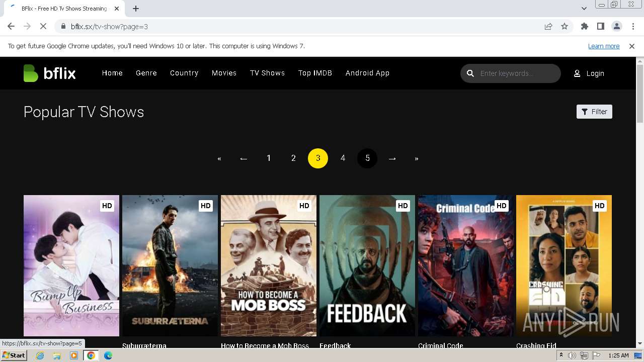Open the Windows Start button
This screenshot has width=644, height=362.
[14, 355]
